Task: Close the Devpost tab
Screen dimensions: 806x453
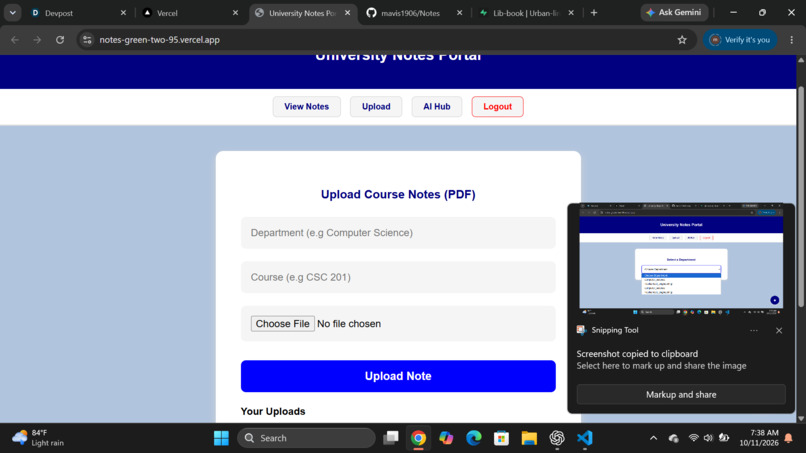Action: 123,13
